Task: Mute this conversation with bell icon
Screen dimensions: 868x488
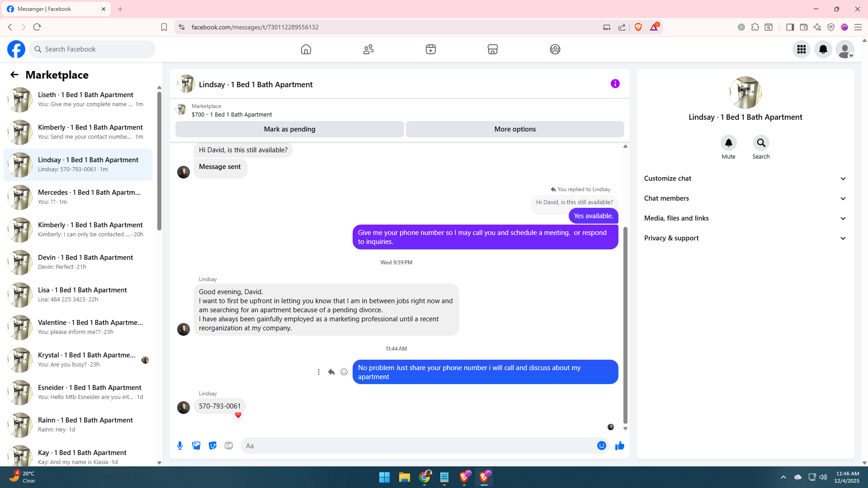Action: point(728,143)
